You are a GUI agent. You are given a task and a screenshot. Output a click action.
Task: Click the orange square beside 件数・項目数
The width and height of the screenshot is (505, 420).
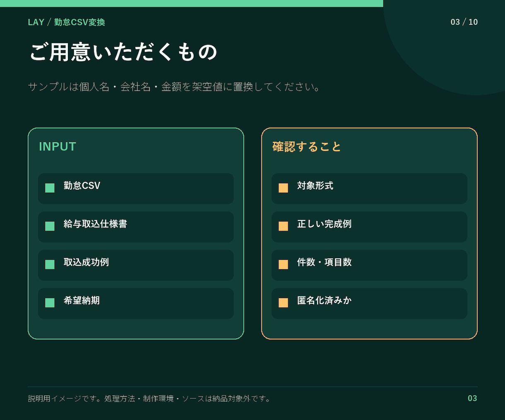283,264
